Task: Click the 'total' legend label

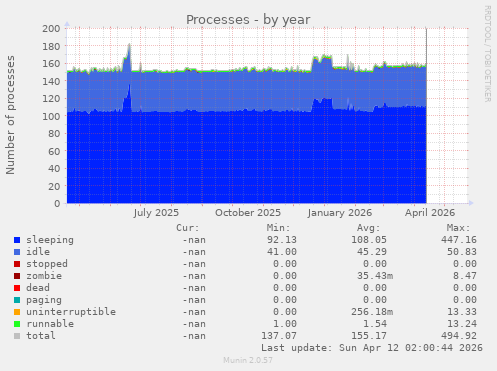Action: 41,336
